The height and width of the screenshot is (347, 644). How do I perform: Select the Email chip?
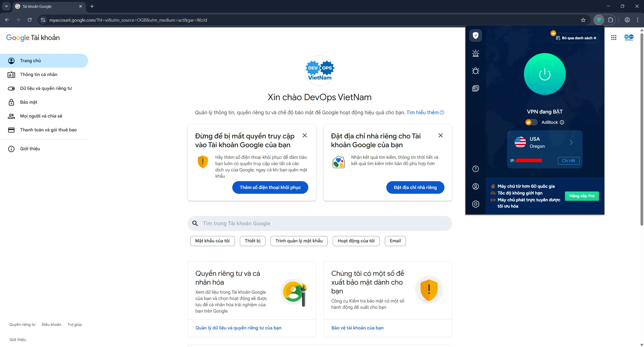(395, 241)
